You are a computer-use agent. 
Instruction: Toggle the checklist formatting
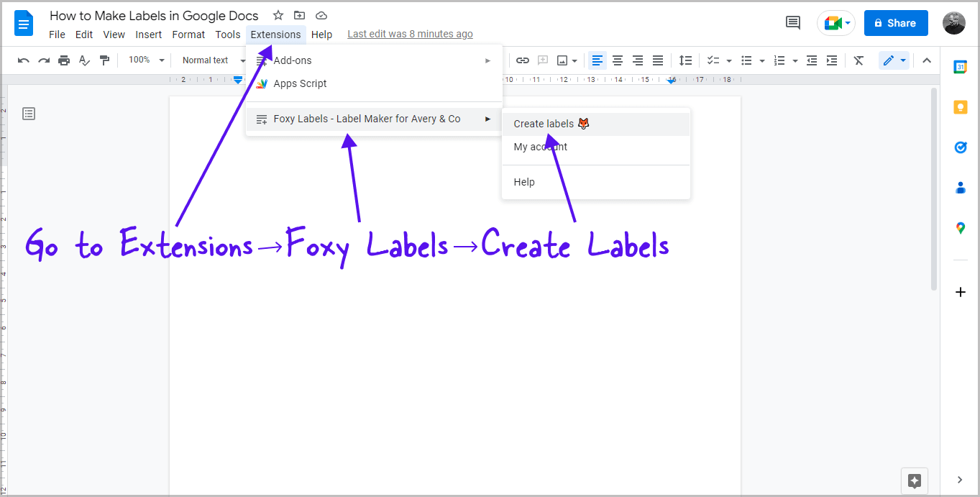(714, 60)
